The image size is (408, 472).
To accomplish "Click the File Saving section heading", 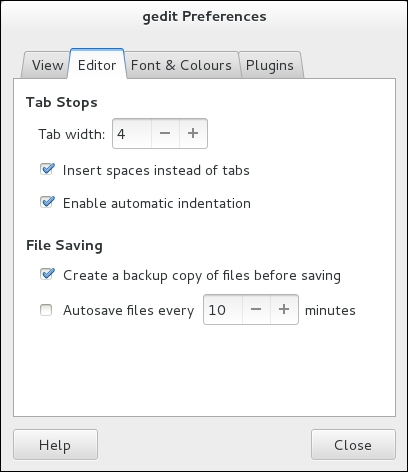I will point(64,246).
